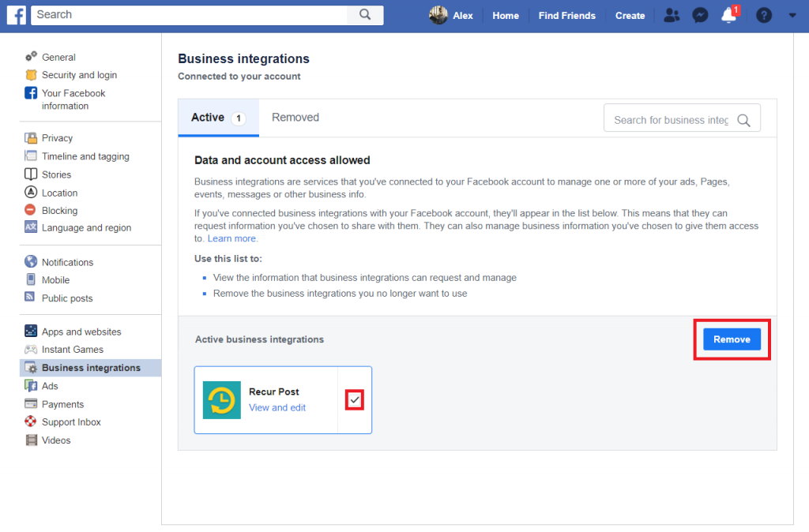Click the Recur Post app logo
This screenshot has height=532, width=809.
222,400
